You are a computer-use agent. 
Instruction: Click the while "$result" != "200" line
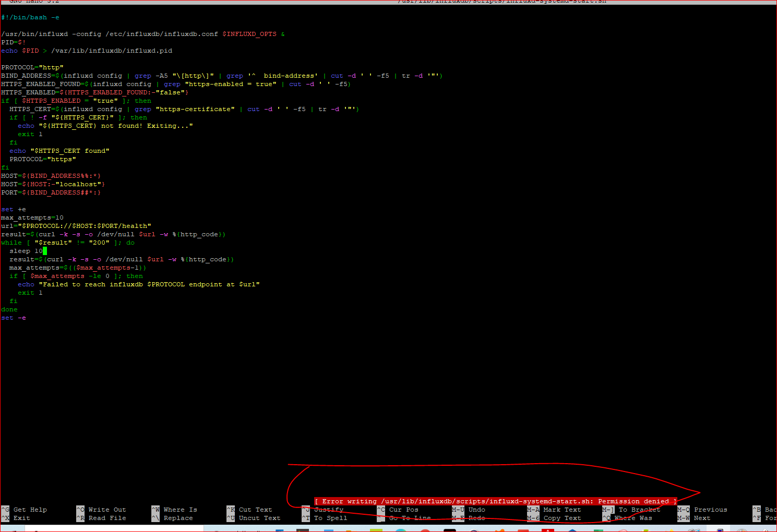[68, 243]
